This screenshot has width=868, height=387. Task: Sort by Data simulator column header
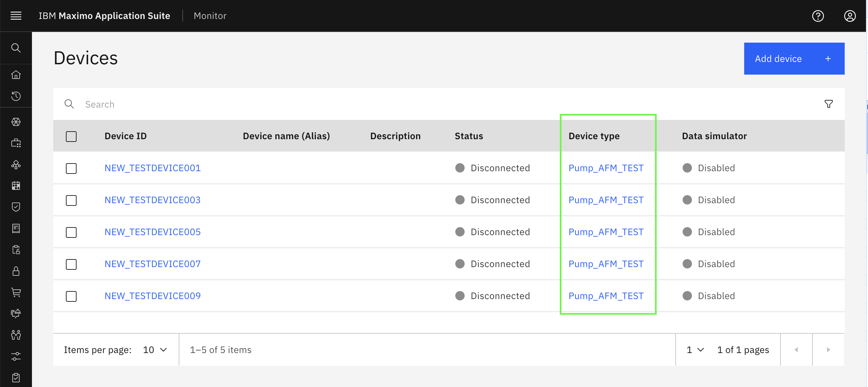pos(714,136)
